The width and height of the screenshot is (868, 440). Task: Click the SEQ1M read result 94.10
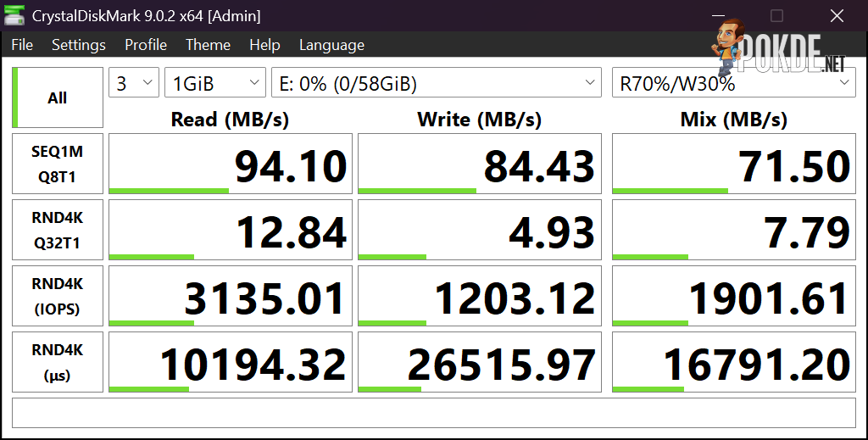click(231, 164)
